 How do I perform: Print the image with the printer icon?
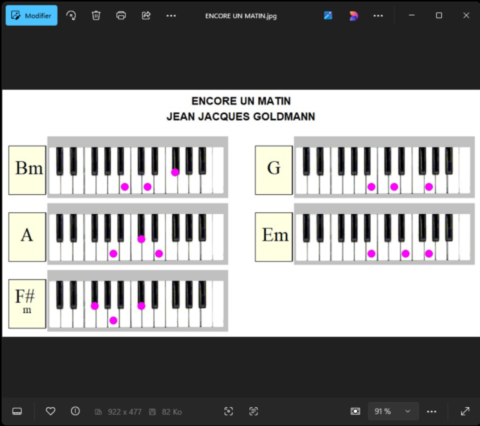(x=121, y=15)
